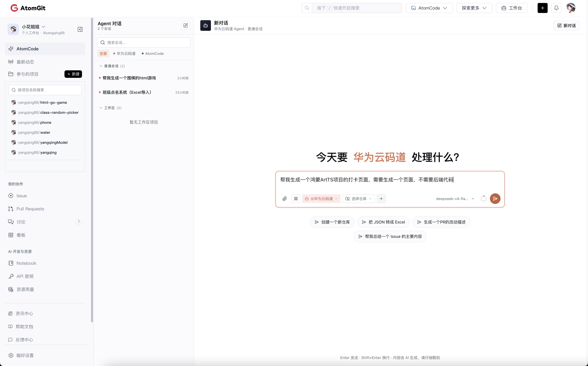
Task: Open Notebook in the sidebar
Action: click(x=45, y=263)
